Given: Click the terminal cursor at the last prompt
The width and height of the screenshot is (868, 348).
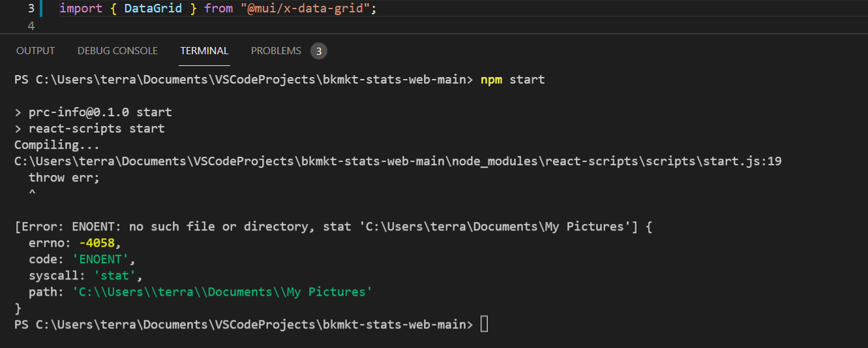Looking at the screenshot, I should [484, 324].
